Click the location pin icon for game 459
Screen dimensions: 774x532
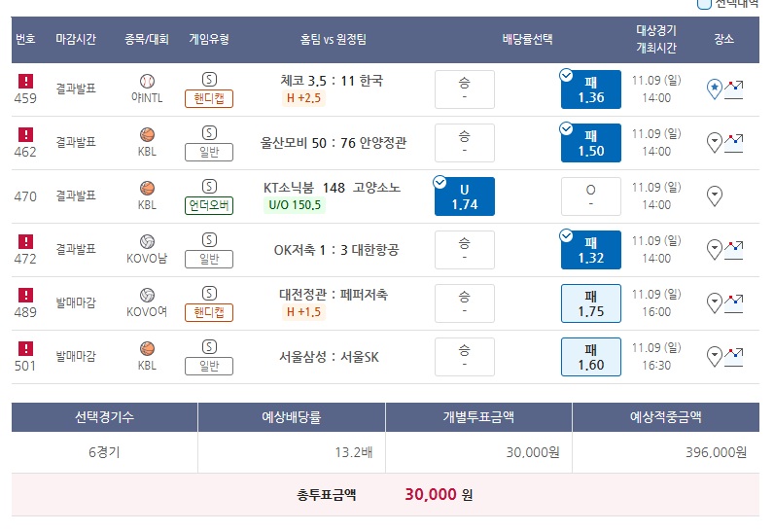[715, 89]
